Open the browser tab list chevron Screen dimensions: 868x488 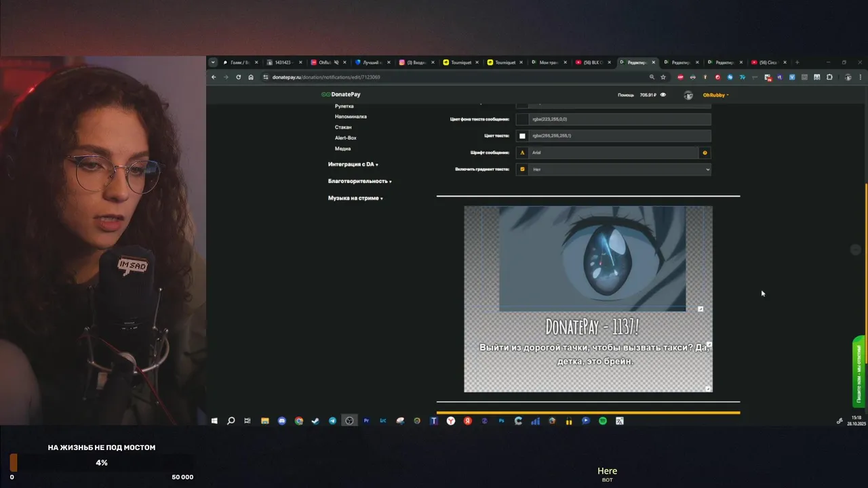(213, 62)
